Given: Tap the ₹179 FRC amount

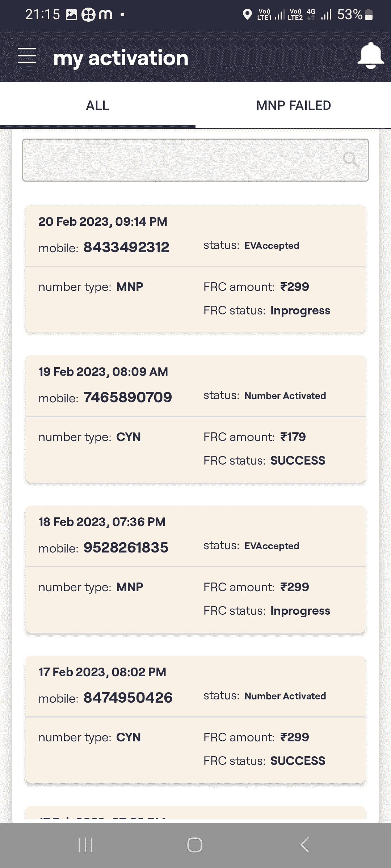Looking at the screenshot, I should 293,437.
